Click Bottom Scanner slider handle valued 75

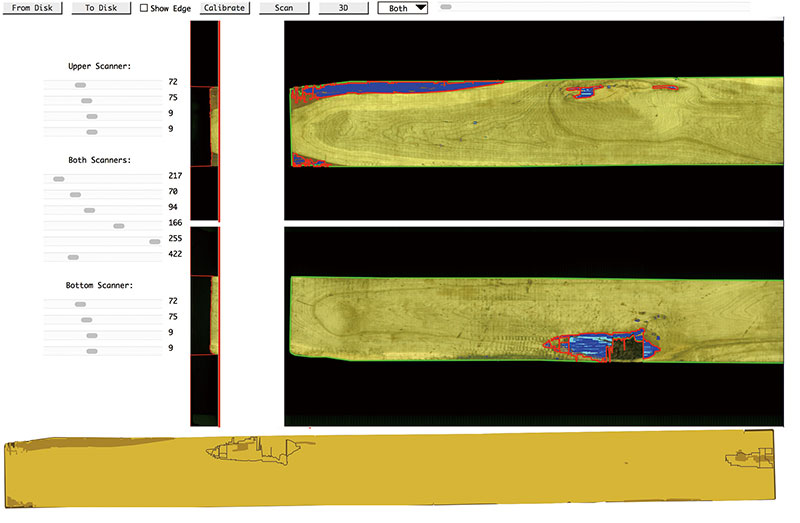point(86,320)
